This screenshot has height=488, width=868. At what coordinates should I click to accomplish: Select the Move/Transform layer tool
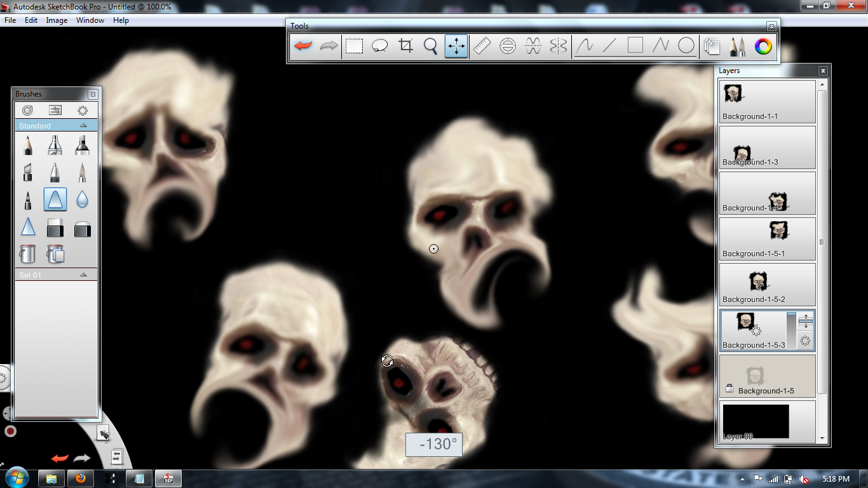click(456, 46)
